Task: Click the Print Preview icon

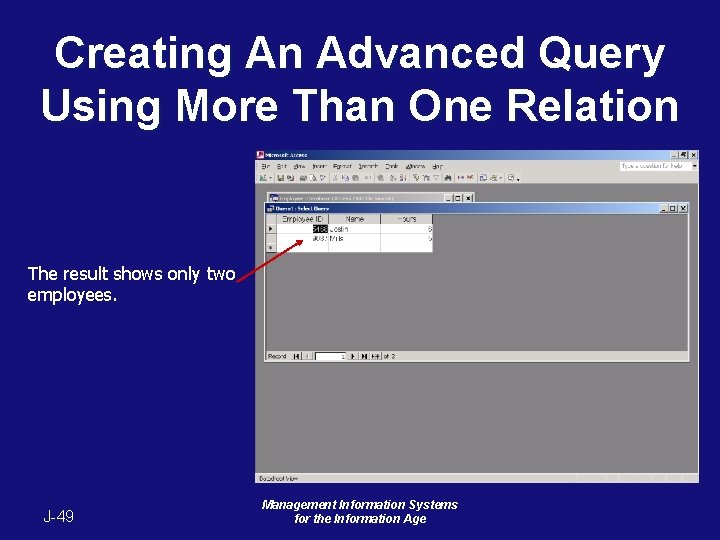Action: 313,178
